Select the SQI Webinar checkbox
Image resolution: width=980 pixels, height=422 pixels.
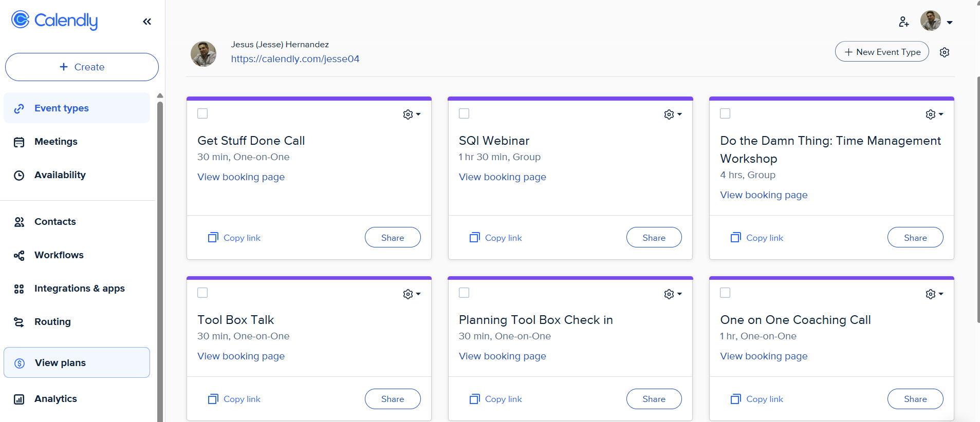pos(464,113)
